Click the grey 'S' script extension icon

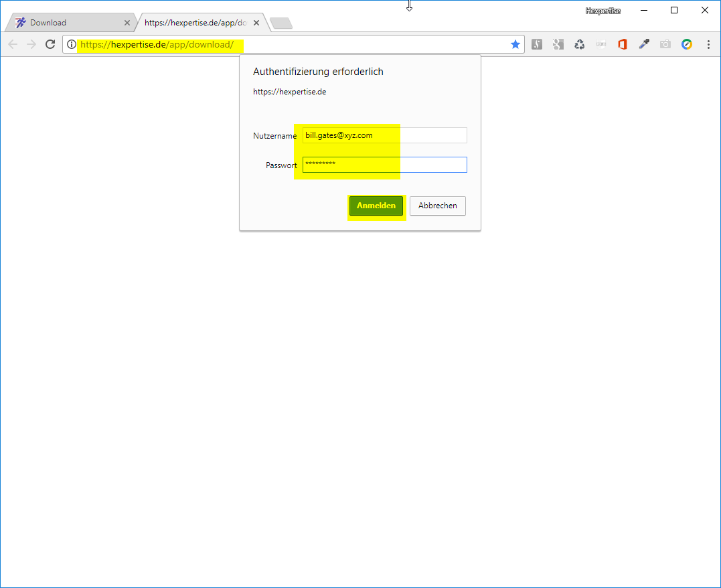pos(537,44)
